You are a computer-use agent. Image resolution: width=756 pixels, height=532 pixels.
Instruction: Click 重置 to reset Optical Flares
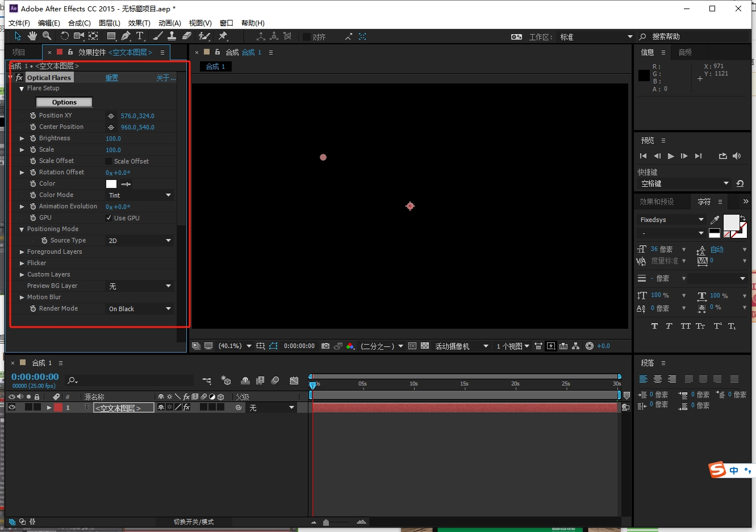(112, 78)
